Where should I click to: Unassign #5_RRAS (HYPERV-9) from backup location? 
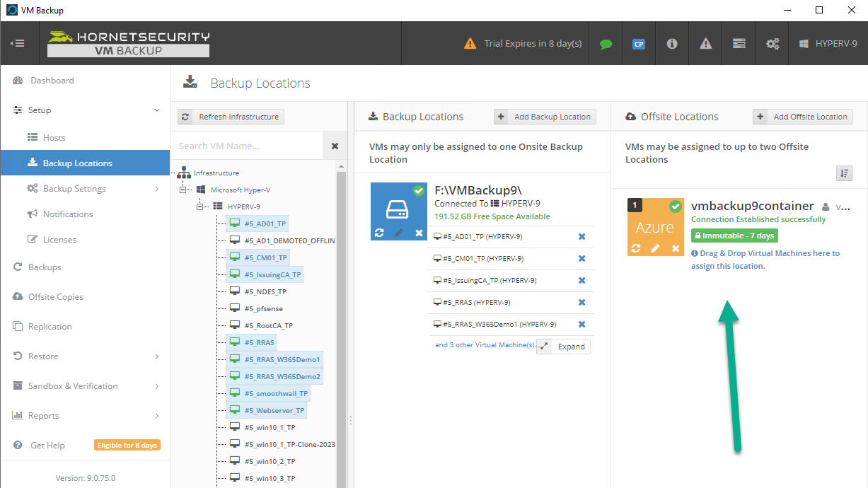click(581, 303)
